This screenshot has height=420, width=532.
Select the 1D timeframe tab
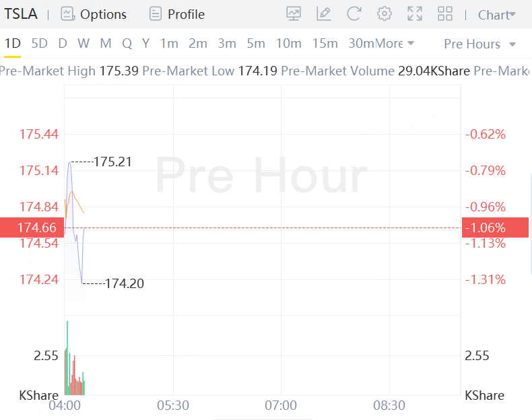pos(13,44)
